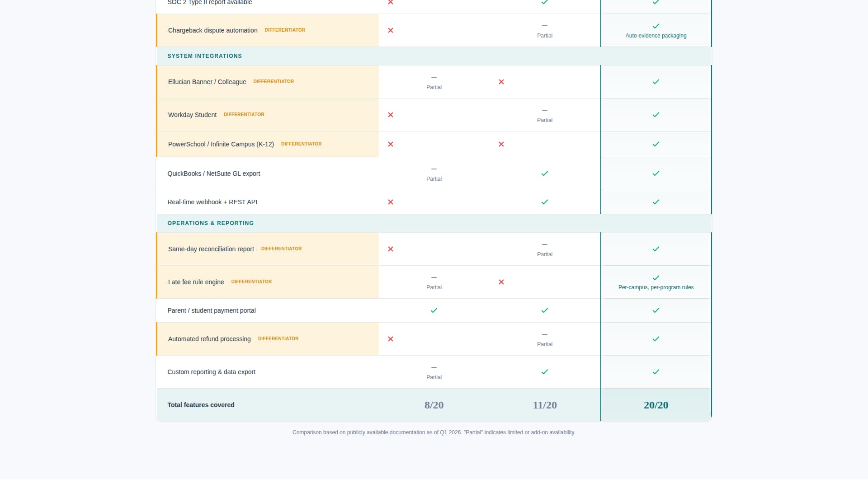Click the red cross in Real-time webhook row

pos(391,202)
